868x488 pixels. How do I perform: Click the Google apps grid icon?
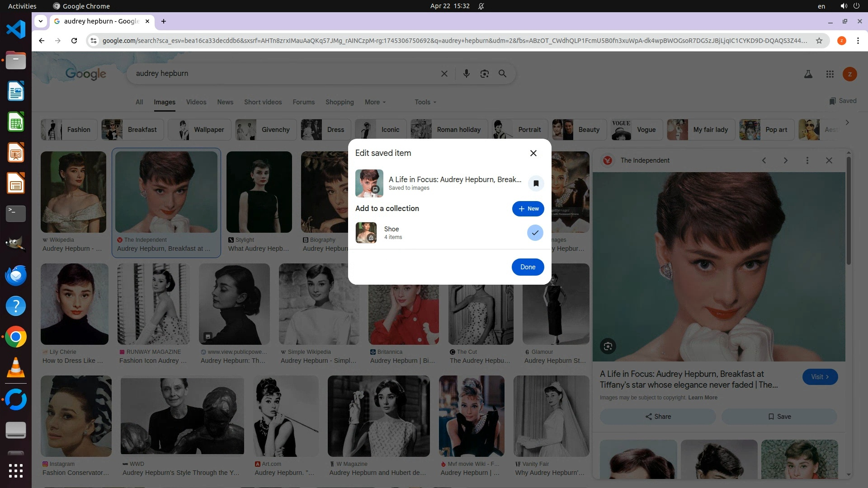pyautogui.click(x=830, y=74)
